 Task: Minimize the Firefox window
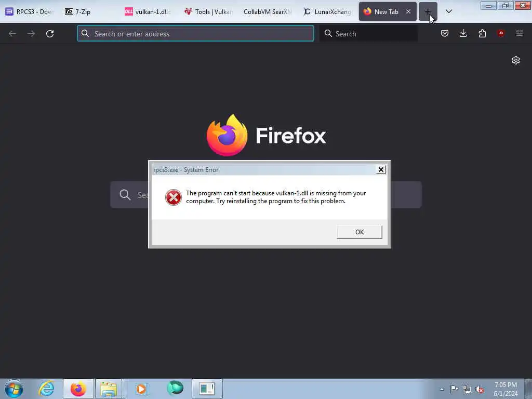point(488,6)
